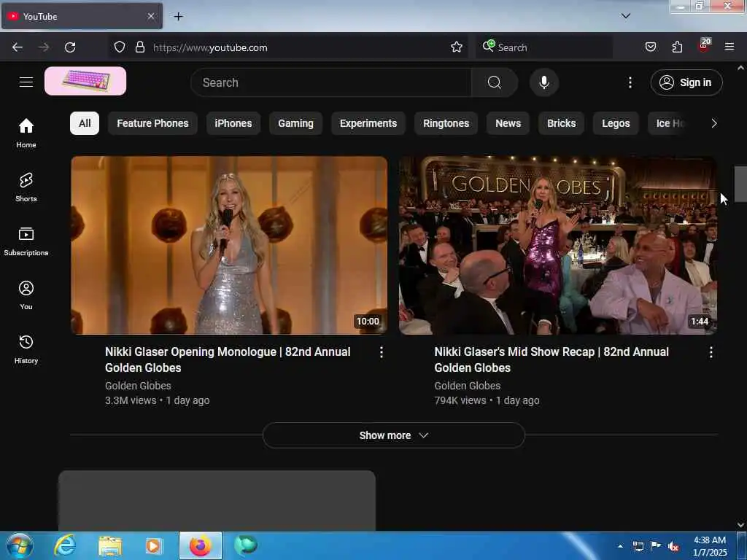Click the page vertical scrollbar thumb
Image resolution: width=747 pixels, height=560 pixels.
click(x=740, y=184)
